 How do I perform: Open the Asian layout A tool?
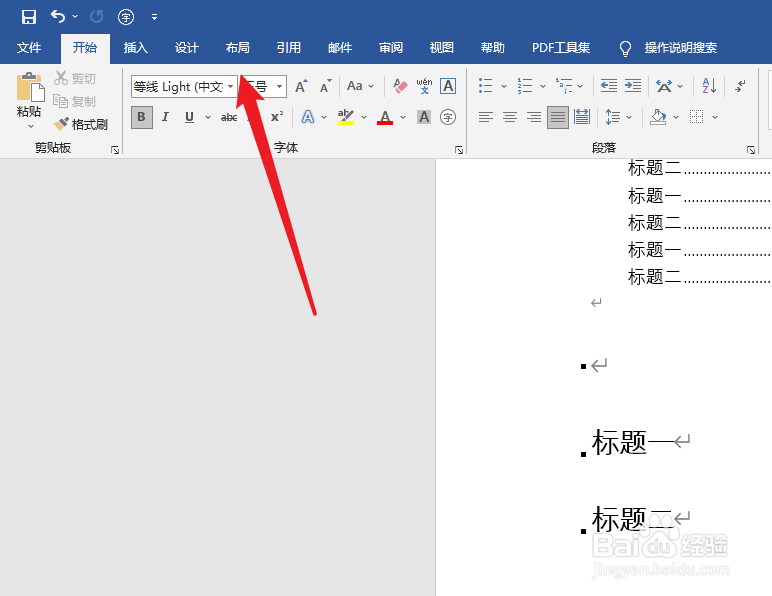[664, 86]
